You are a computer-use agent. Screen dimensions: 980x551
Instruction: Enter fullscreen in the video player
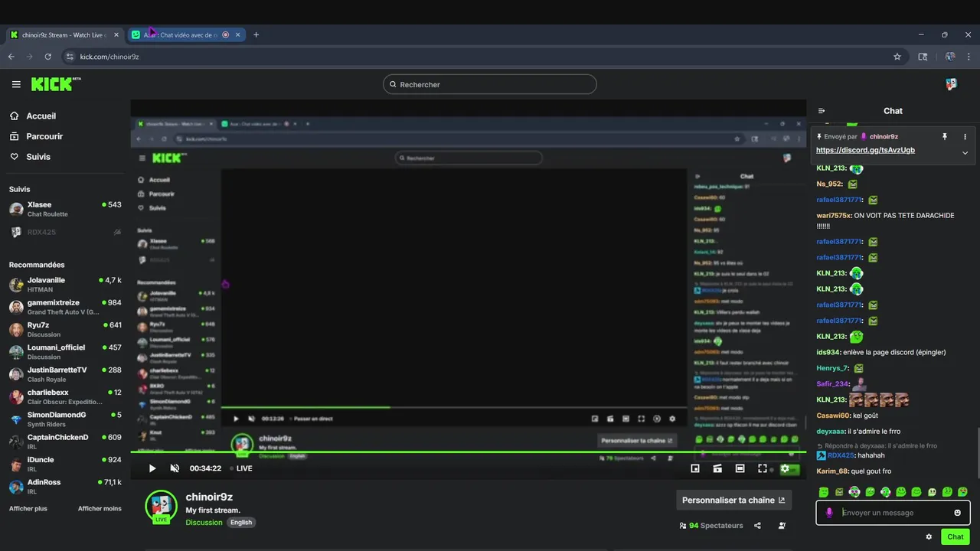tap(763, 468)
